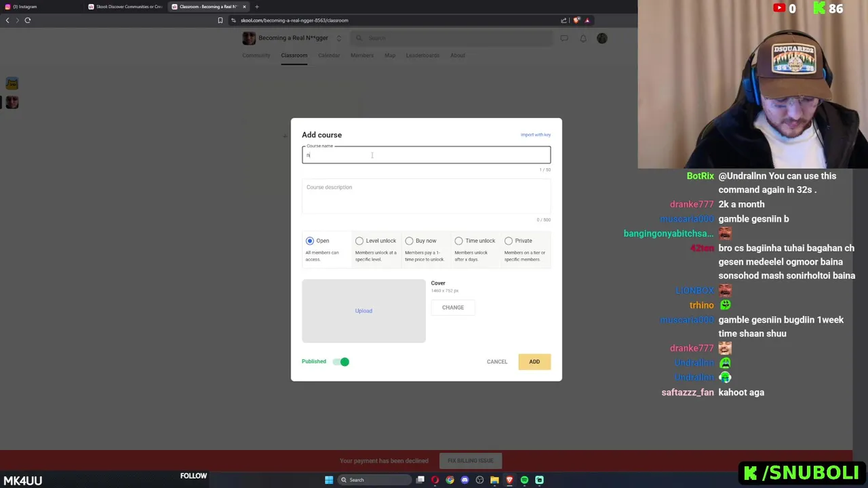Click the Course name input field
The height and width of the screenshot is (488, 868).
pyautogui.click(x=426, y=155)
